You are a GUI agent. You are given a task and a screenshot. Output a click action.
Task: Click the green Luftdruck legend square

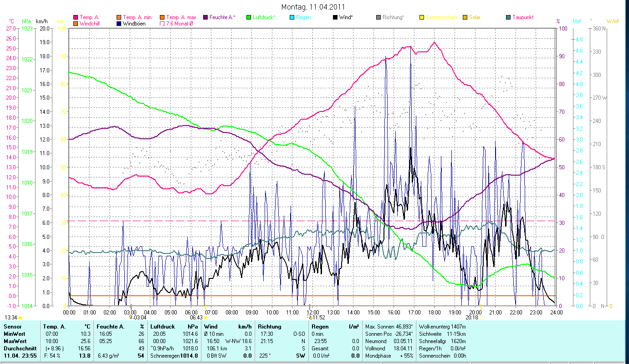(x=249, y=17)
